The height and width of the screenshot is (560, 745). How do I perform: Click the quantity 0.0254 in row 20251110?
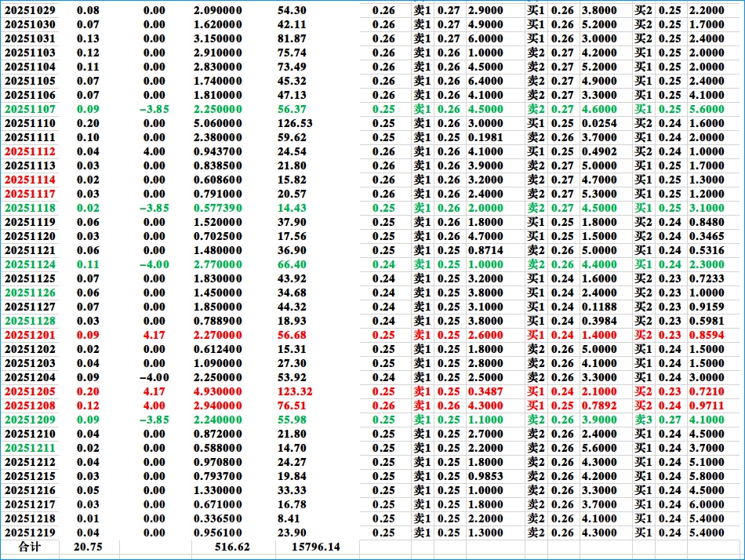tap(599, 124)
